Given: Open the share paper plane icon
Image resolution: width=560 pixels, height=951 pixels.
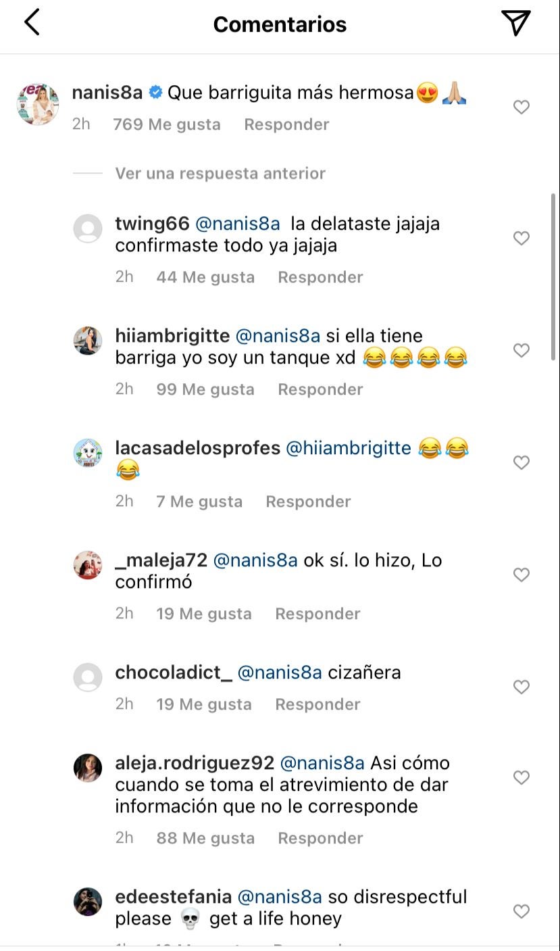Looking at the screenshot, I should click(x=516, y=22).
